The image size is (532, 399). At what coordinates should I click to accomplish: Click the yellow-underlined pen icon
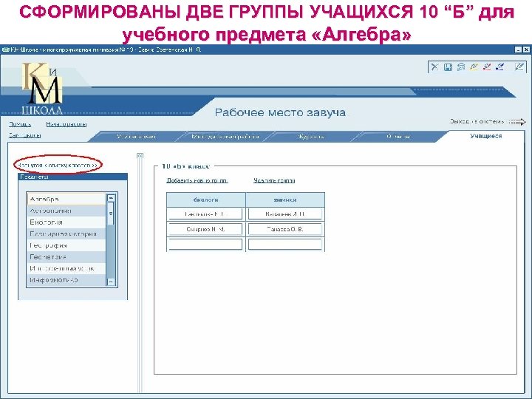pos(474,66)
